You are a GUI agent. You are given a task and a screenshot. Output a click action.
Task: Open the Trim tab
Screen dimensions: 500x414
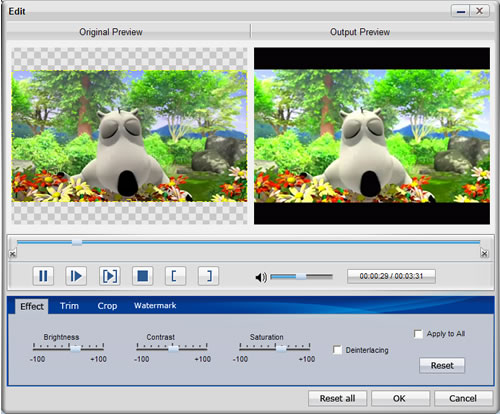tap(69, 306)
